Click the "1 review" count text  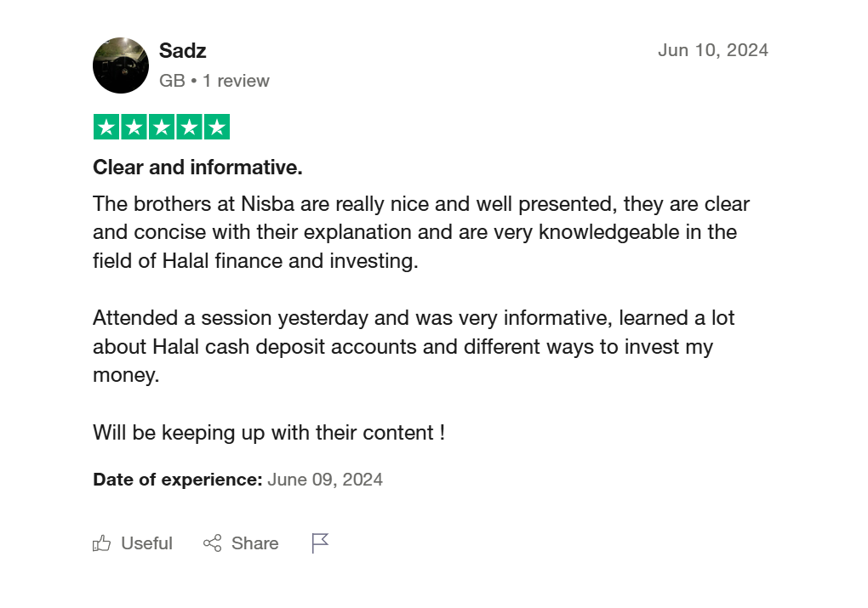point(236,81)
